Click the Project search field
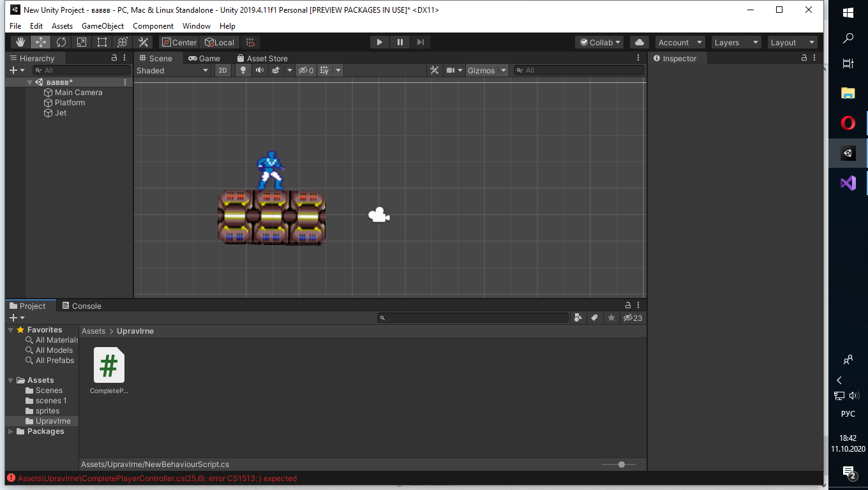The image size is (868, 490). [x=472, y=318]
